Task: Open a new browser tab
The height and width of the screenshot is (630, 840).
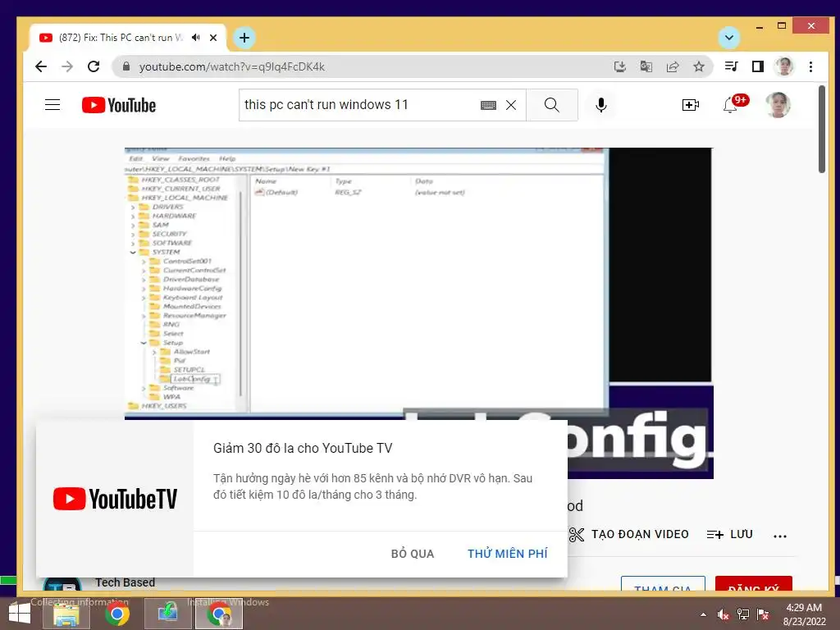Action: click(244, 38)
